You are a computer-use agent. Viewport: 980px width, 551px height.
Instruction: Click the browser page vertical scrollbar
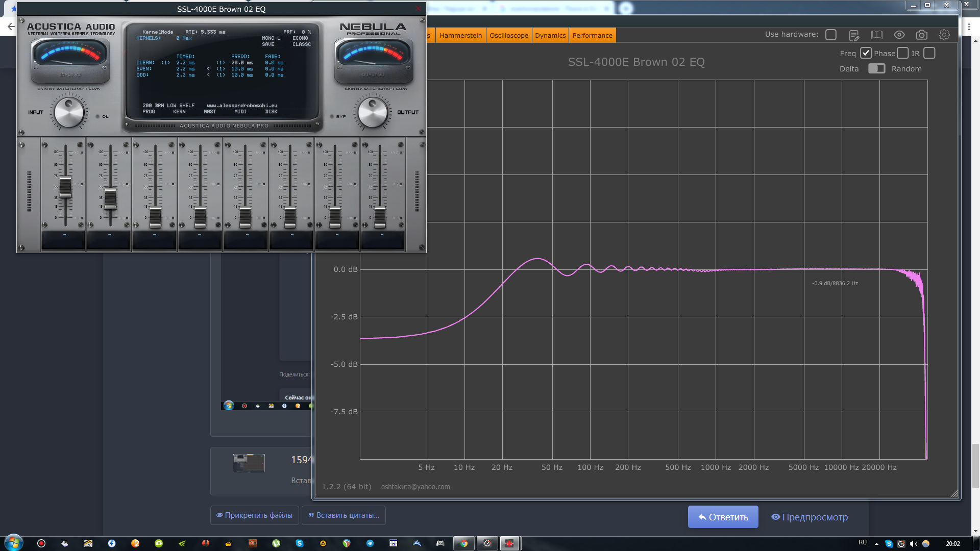(975, 466)
